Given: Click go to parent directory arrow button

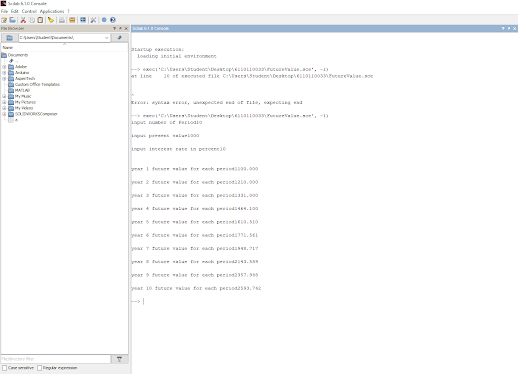Looking at the screenshot, I should click(119, 38).
